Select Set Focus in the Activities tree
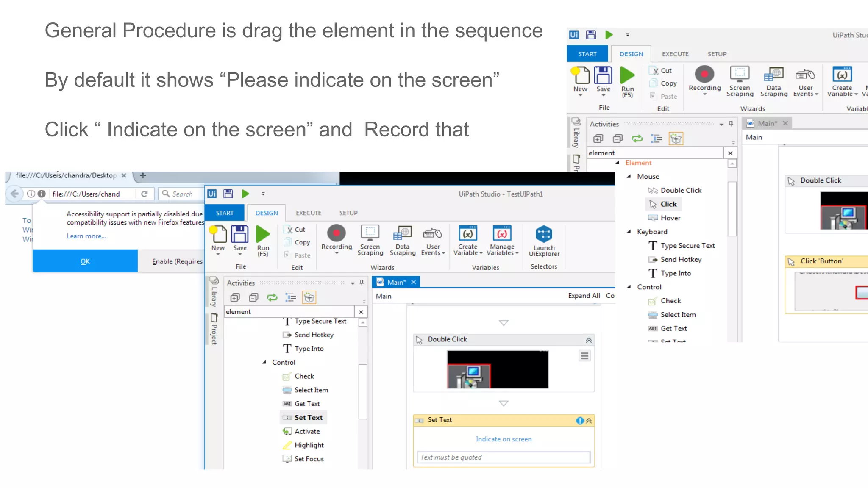 (303, 459)
